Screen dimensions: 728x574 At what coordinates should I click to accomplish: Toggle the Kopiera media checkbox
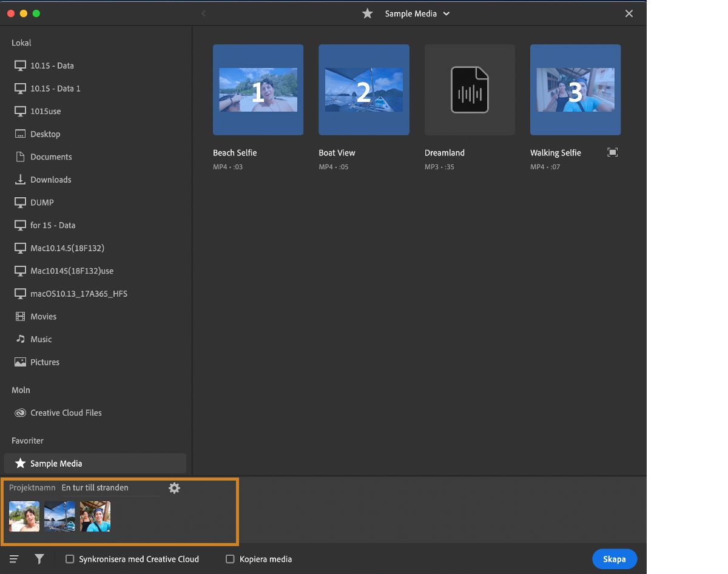click(230, 559)
